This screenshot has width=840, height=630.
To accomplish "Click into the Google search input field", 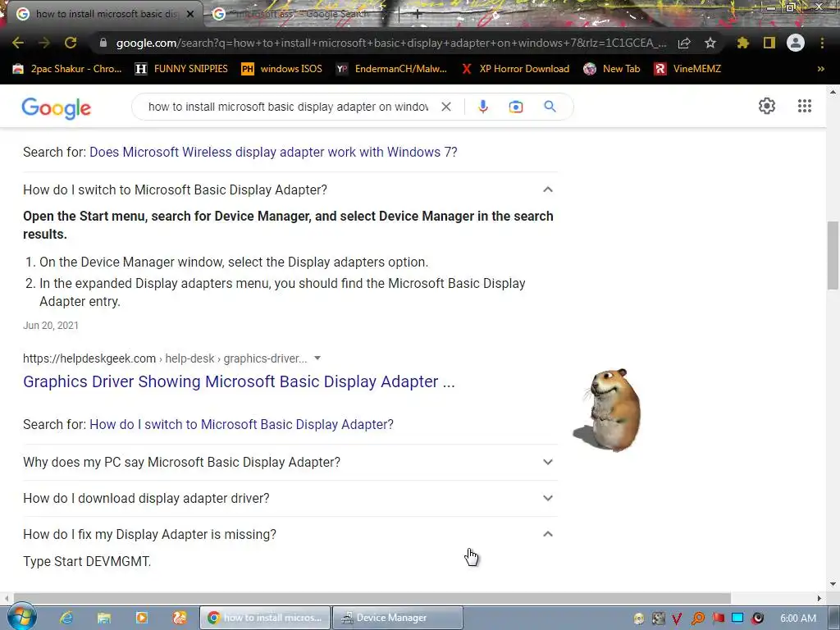I will click(288, 107).
